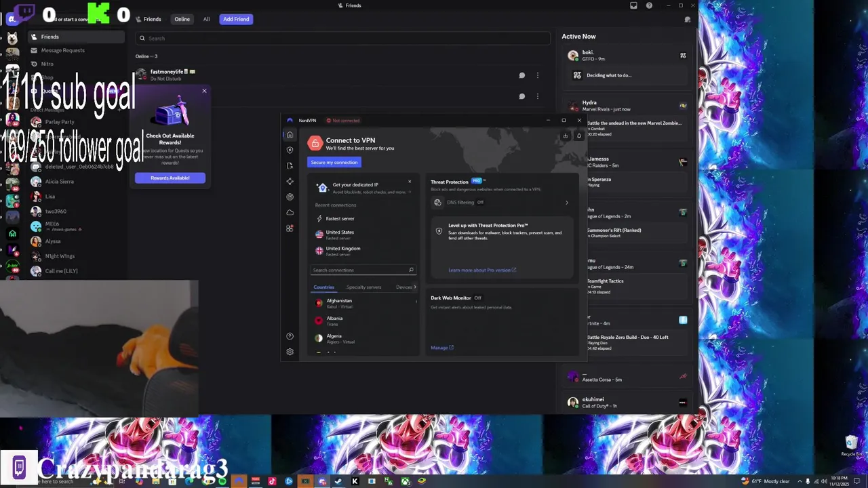Open boki. activity card in Active Now
Viewport: 868px width, 488px height.
628,65
